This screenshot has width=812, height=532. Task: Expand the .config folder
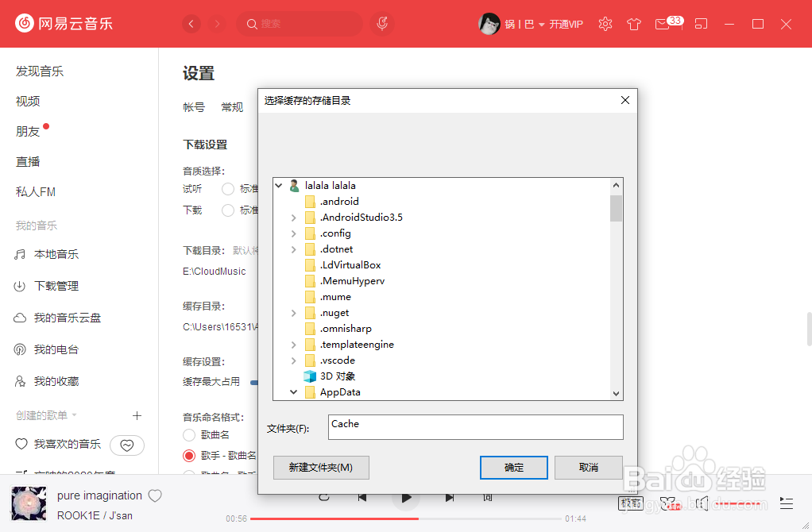pyautogui.click(x=294, y=233)
